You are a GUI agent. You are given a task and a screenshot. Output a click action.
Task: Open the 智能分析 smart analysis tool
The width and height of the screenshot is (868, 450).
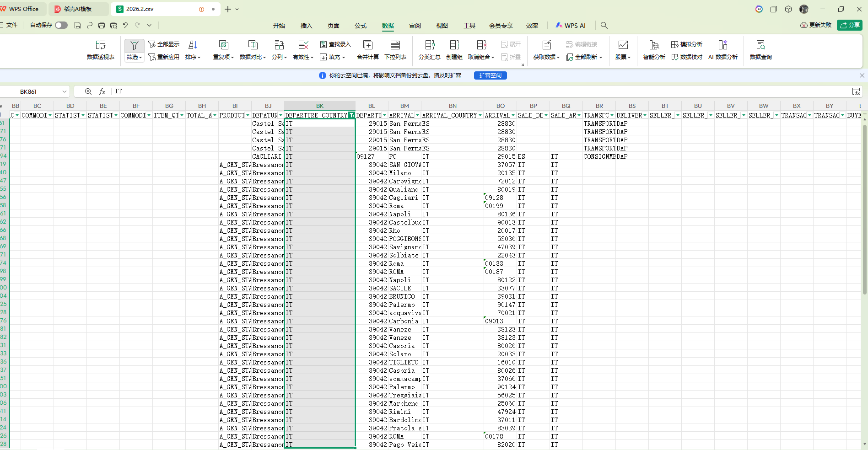point(654,49)
